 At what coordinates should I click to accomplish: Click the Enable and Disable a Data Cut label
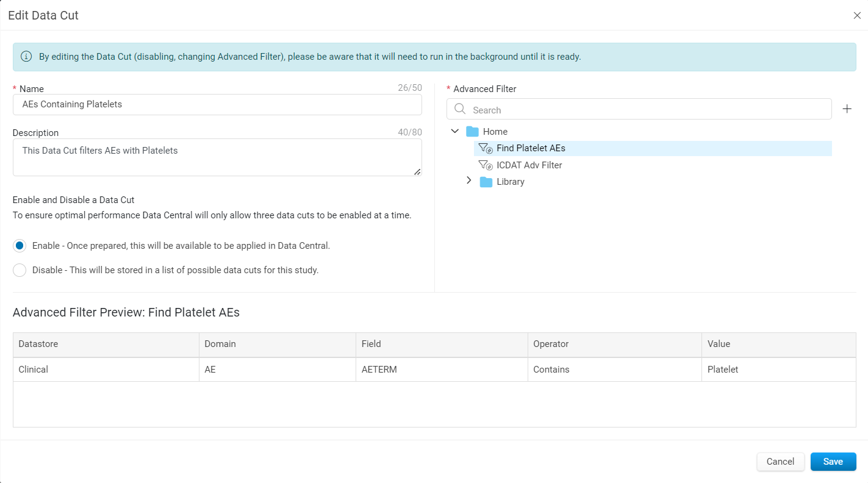point(74,200)
